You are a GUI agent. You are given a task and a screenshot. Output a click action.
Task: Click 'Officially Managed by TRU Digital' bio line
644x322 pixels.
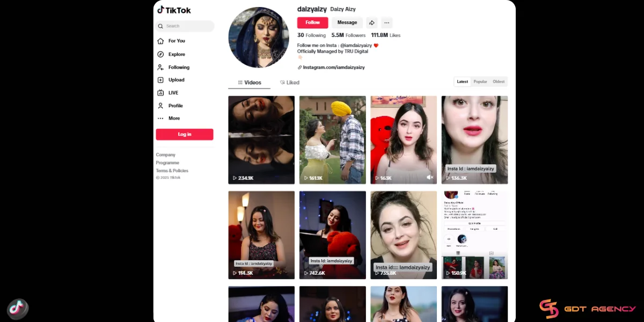point(333,52)
